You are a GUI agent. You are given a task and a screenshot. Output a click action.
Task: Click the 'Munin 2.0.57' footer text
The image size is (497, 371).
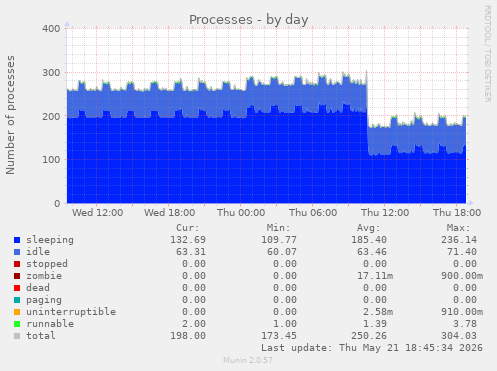click(248, 360)
